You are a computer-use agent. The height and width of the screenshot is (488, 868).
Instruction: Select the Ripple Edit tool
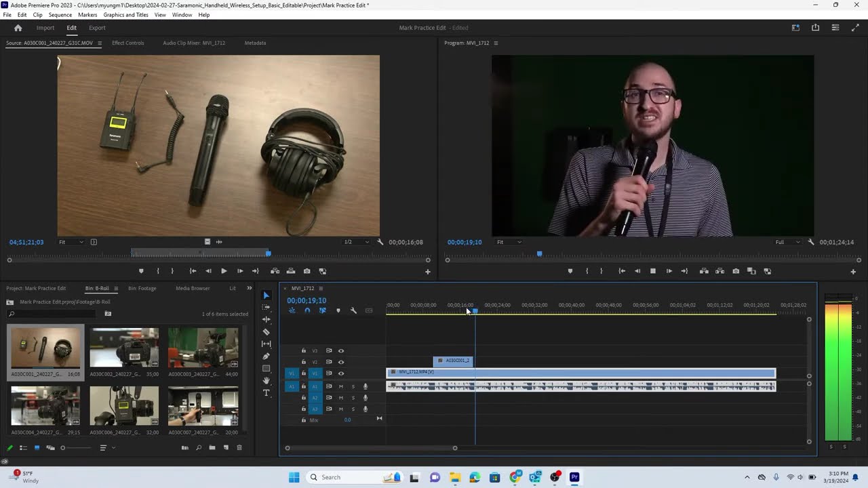click(x=266, y=320)
